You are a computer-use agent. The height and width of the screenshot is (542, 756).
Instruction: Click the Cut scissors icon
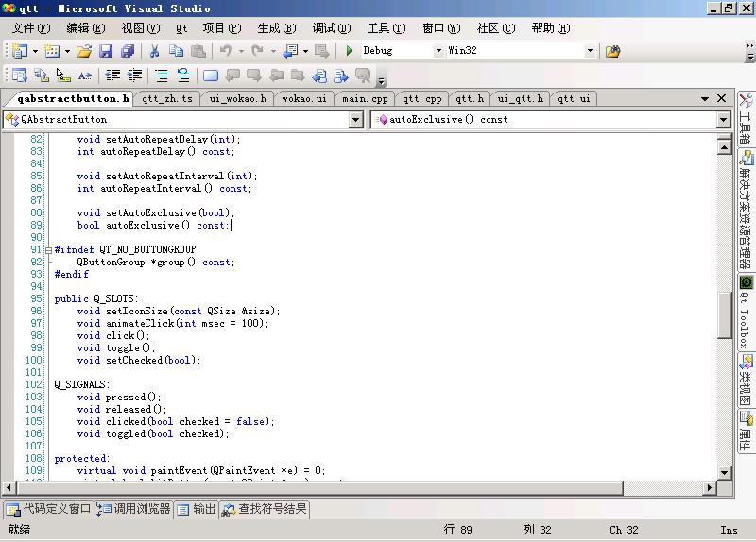point(154,51)
